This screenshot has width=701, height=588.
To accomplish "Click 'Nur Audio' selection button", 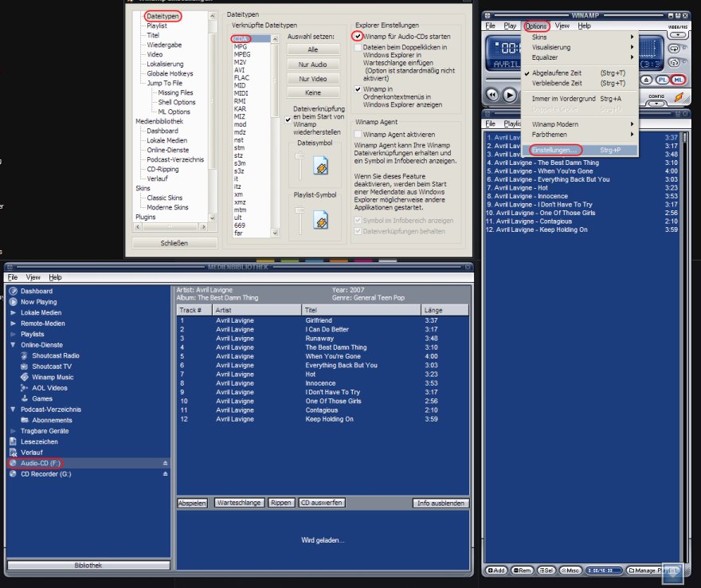I will 312,65.
